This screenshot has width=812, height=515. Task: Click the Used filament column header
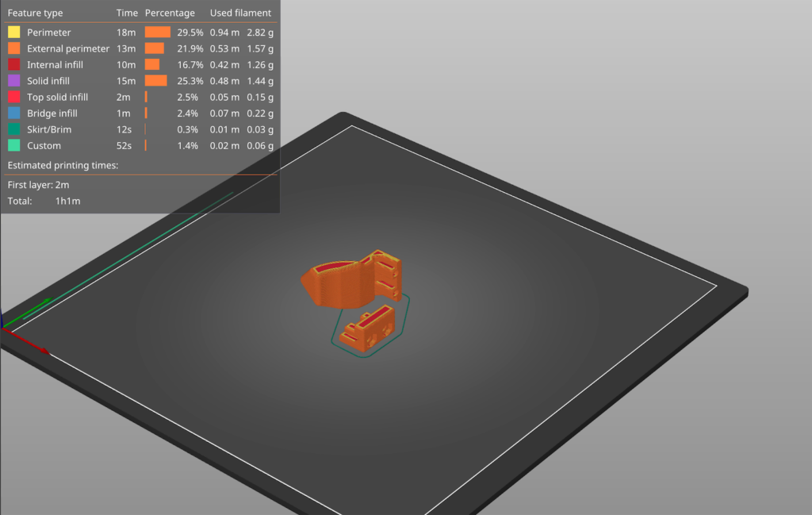tap(240, 13)
